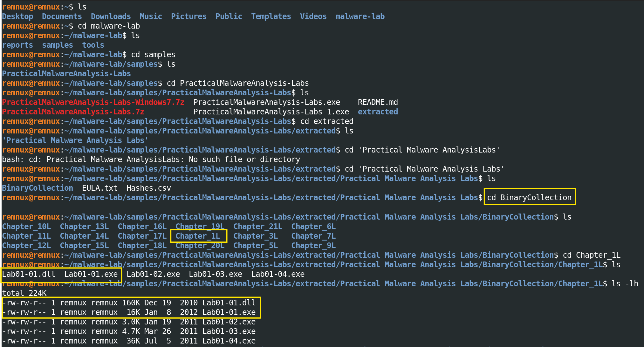This screenshot has width=644, height=347.
Task: Click Chapter_20L directory
Action: [200, 246]
